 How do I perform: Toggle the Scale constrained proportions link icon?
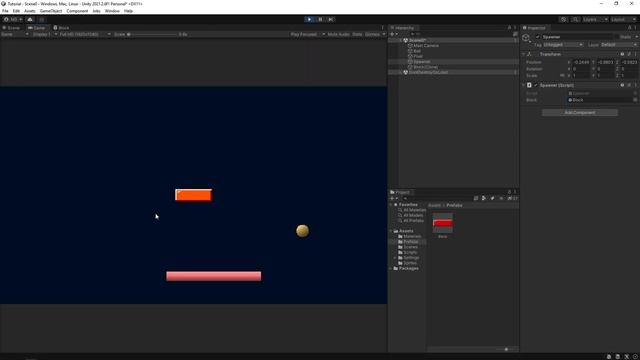[562, 76]
